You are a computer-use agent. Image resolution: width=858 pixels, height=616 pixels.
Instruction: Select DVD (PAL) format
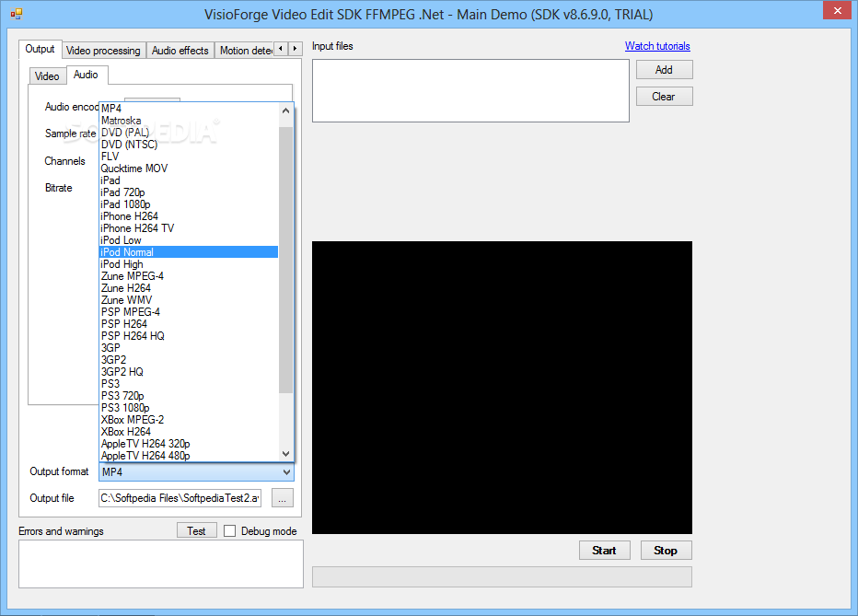point(189,133)
